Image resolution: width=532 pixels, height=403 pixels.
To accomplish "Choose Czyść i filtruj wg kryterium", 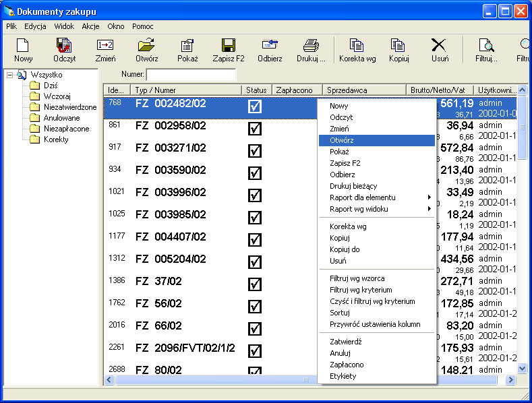I will click(x=377, y=301).
